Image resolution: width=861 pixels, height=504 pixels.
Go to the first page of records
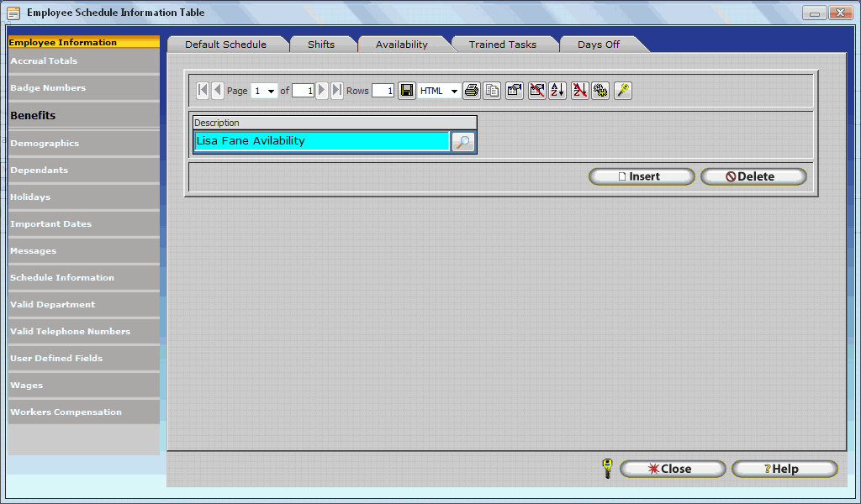(203, 91)
